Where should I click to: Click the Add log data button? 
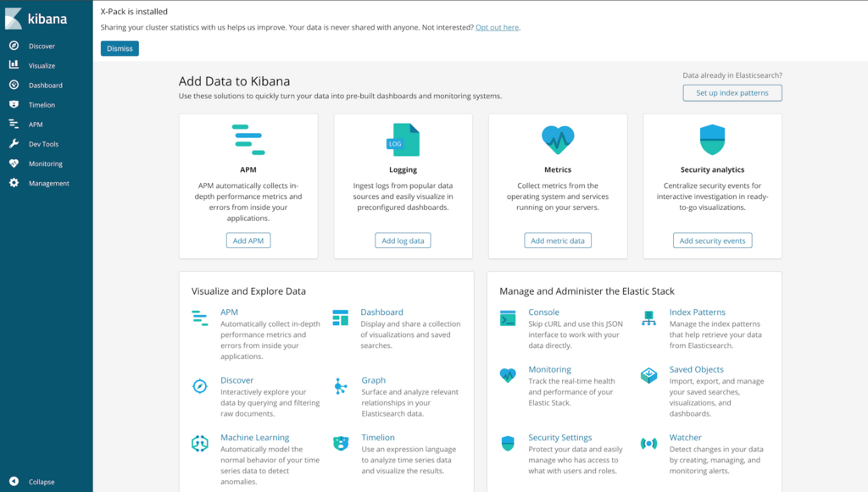(x=403, y=240)
